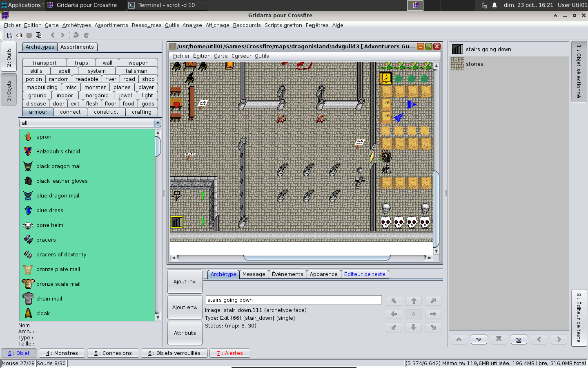Viewport: 588px width, 368px height.
Task: Select 'cloak' in the archetype list
Action: [87, 313]
